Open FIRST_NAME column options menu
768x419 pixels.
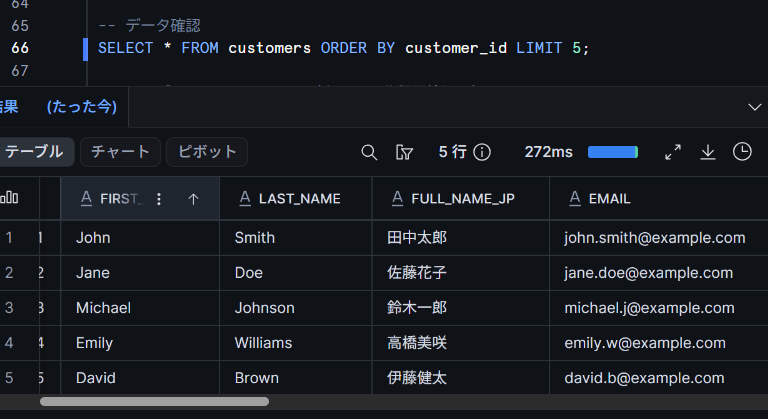(159, 199)
